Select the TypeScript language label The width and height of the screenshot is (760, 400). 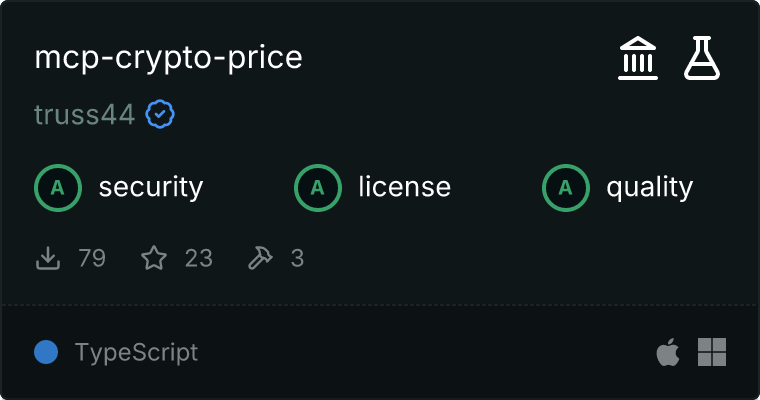click(x=136, y=352)
